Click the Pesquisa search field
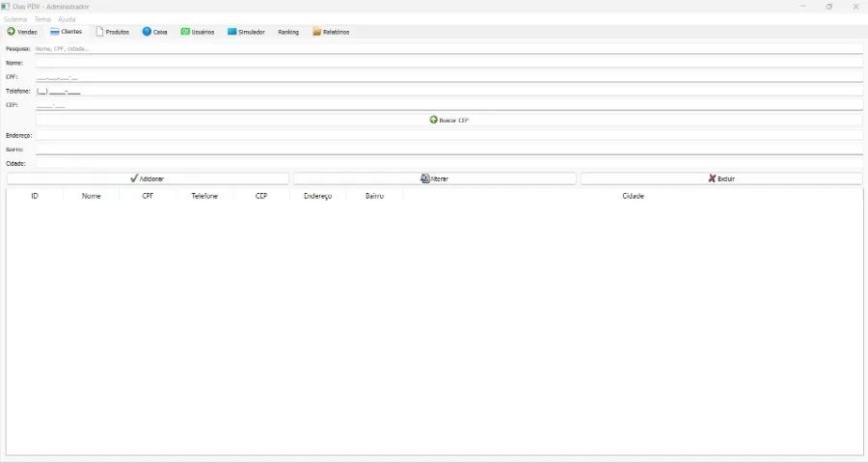Image resolution: width=868 pixels, height=463 pixels. coord(448,48)
